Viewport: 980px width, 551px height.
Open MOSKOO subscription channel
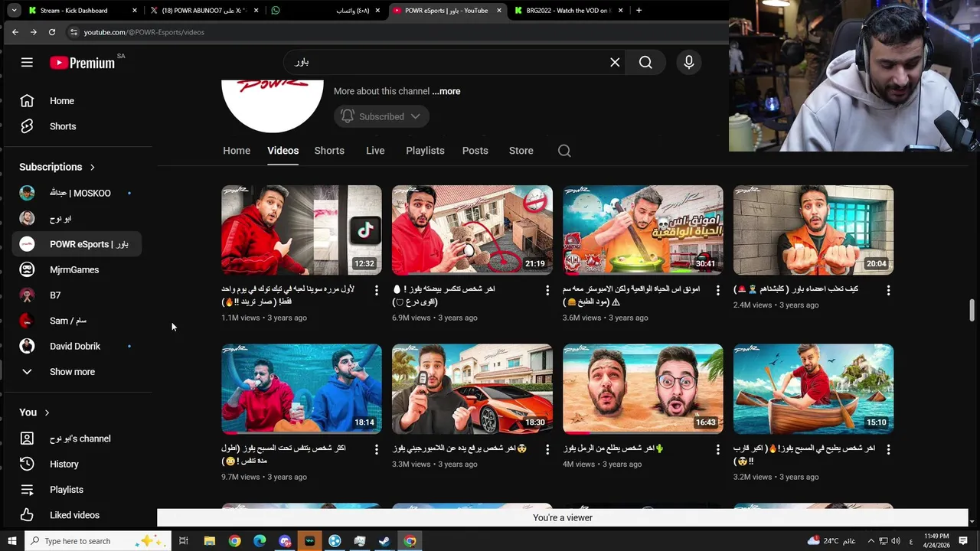(x=77, y=193)
